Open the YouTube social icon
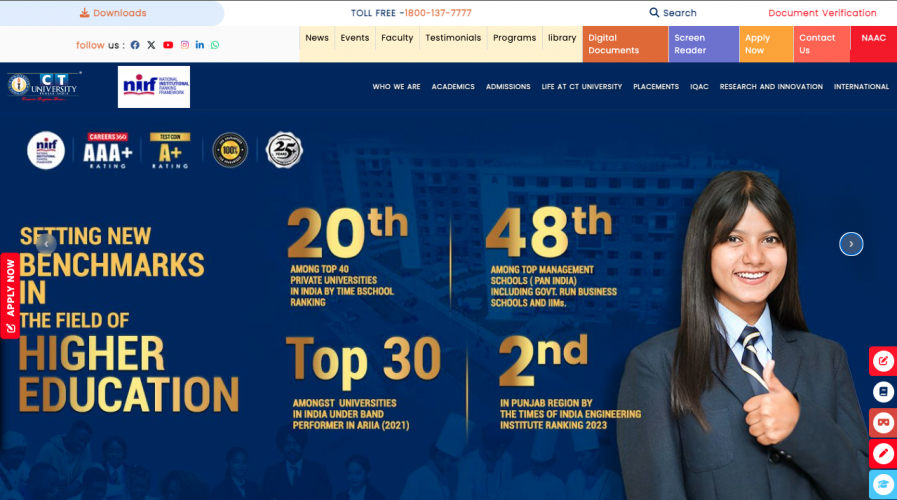897x500 pixels. 168,45
